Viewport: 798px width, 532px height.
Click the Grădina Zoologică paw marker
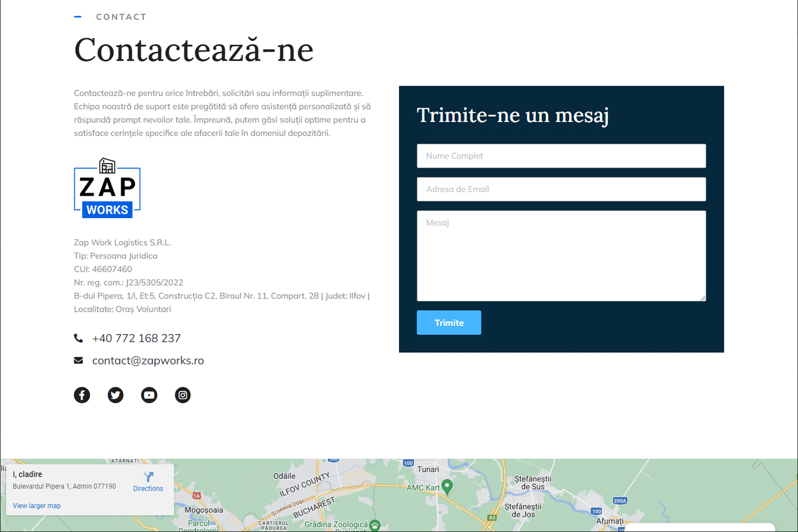click(x=375, y=525)
